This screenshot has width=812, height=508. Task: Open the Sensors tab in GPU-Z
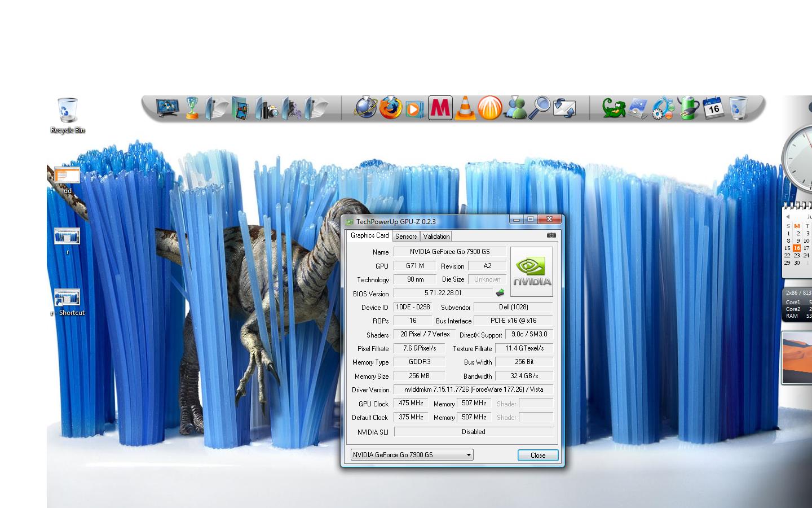click(406, 237)
